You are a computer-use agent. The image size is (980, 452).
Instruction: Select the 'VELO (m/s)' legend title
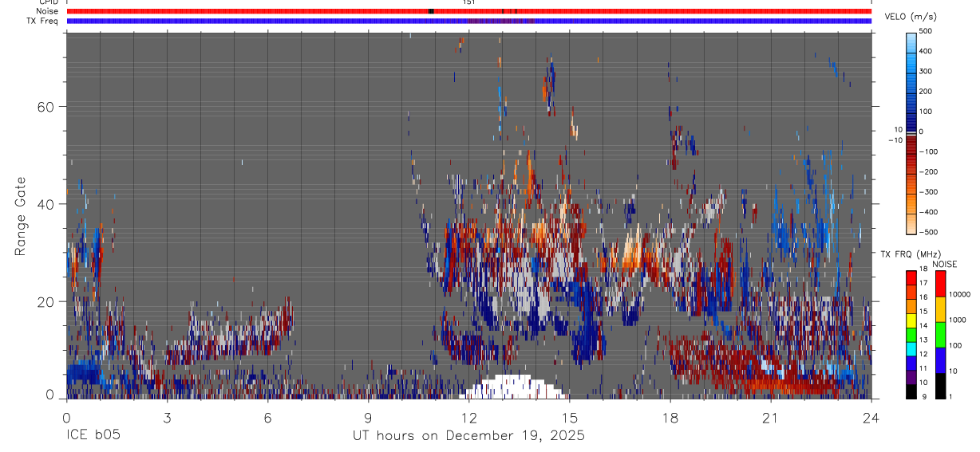(912, 18)
